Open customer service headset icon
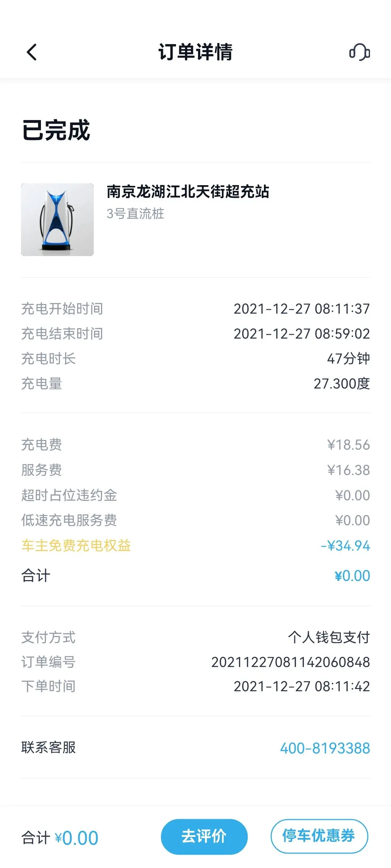Viewport: 391px width, 868px height. click(x=359, y=52)
